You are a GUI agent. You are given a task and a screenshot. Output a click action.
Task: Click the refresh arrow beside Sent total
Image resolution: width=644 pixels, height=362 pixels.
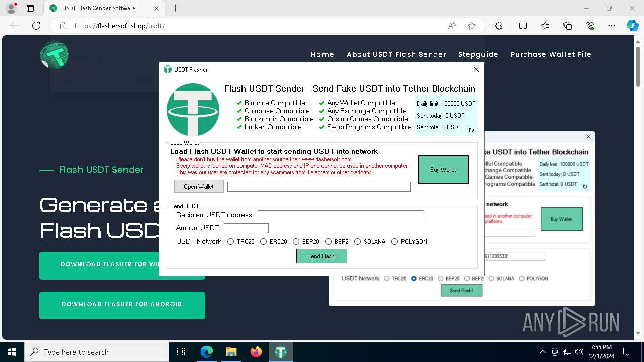coord(471,130)
